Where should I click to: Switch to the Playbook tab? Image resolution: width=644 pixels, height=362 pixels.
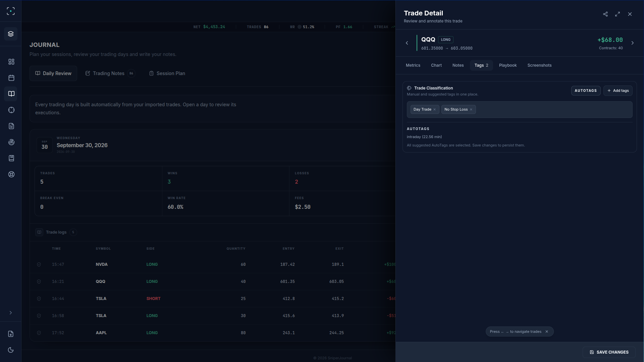tap(508, 65)
